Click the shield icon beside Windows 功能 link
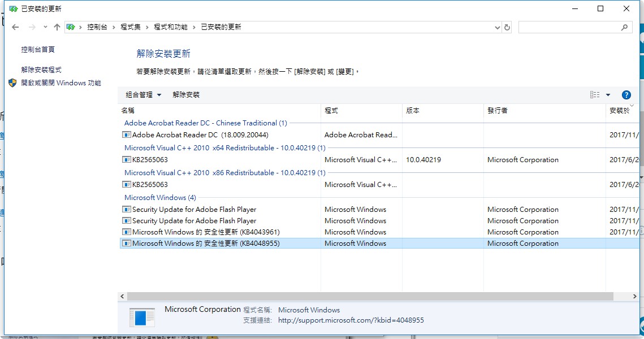The height and width of the screenshot is (339, 644). point(11,82)
